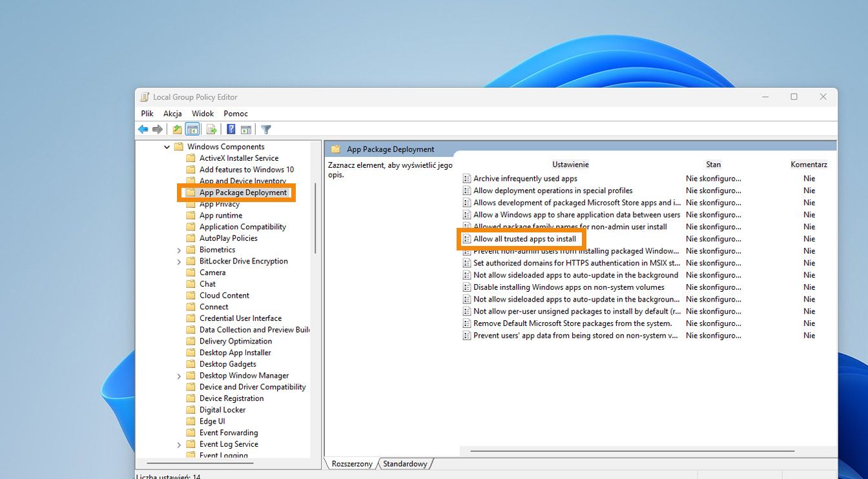
Task: Select 'Prevent users' app data from being stored' policy
Action: click(x=575, y=336)
